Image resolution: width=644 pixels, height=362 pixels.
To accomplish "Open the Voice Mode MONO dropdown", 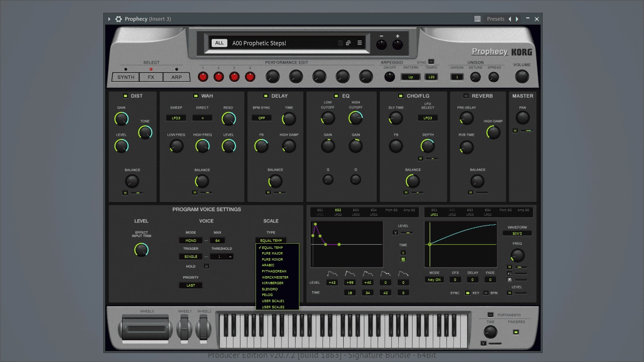I will tap(191, 240).
